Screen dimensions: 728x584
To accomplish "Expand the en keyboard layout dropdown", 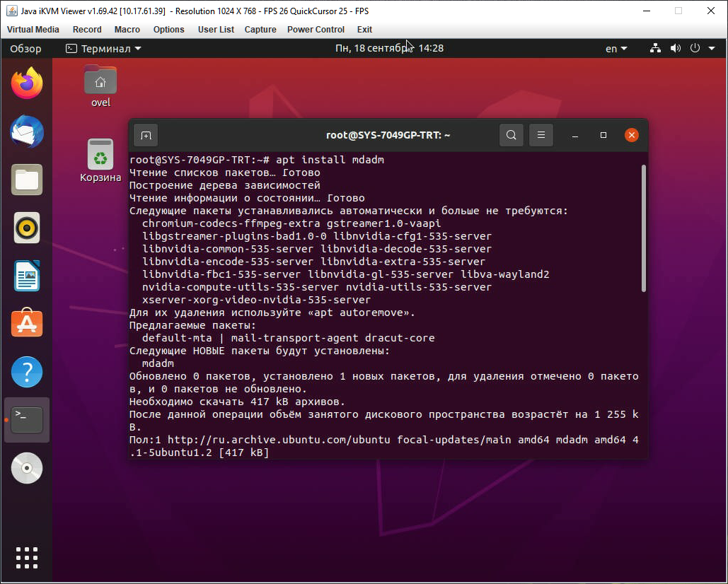I will click(x=616, y=48).
